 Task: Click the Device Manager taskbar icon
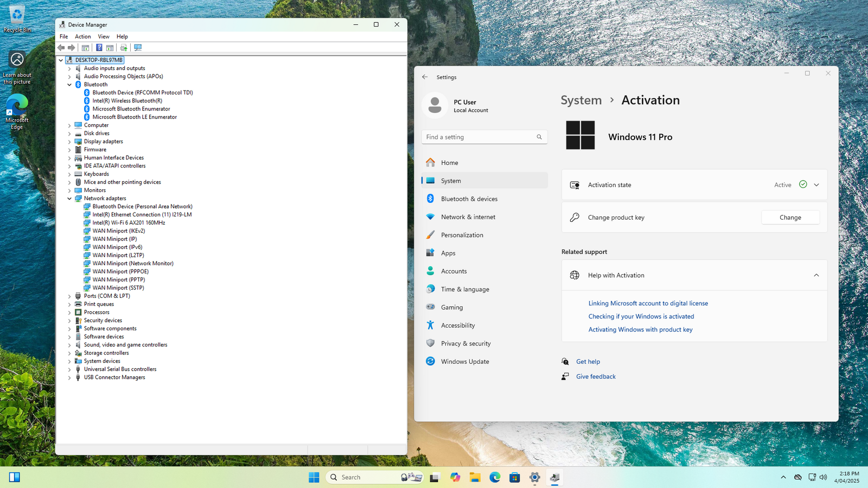tap(554, 477)
